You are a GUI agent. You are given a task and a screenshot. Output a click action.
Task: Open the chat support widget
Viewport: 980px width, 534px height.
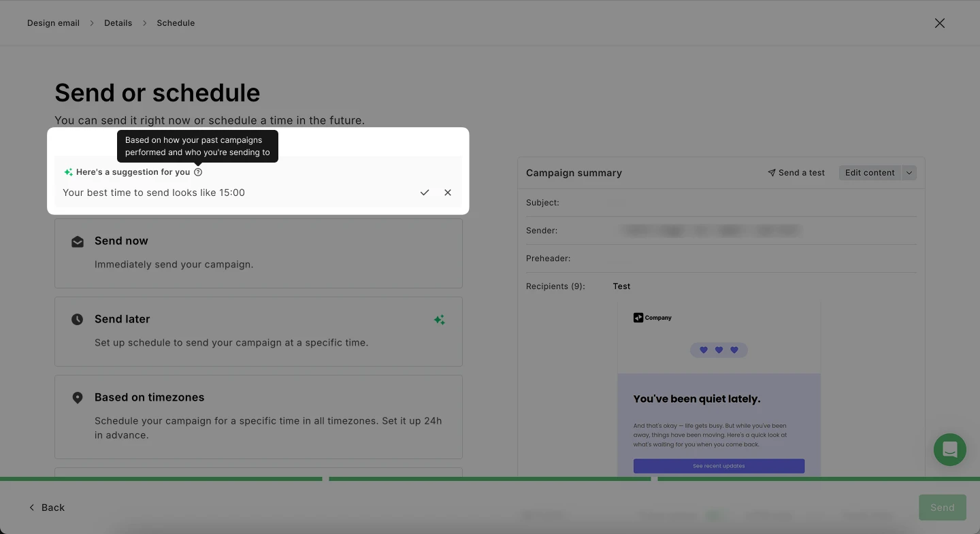[x=950, y=450]
